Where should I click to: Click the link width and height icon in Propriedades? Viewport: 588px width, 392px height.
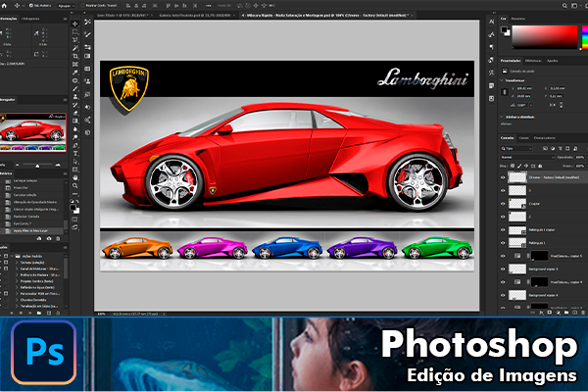[505, 92]
